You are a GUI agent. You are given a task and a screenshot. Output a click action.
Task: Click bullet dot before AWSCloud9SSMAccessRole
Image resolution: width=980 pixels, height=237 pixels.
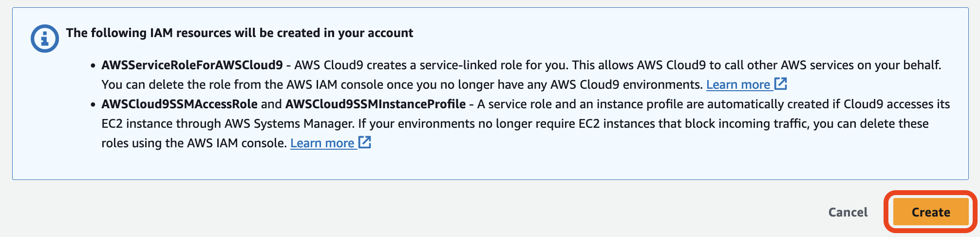pyautogui.click(x=93, y=104)
